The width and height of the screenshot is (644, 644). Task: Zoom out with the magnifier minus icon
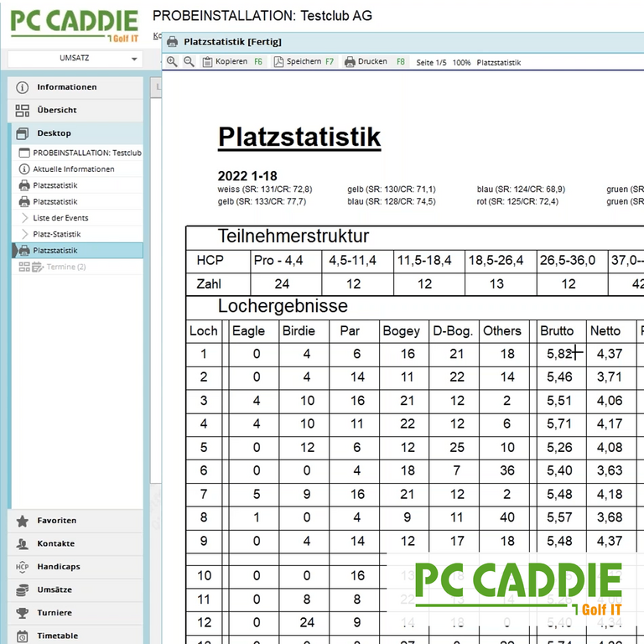pyautogui.click(x=189, y=62)
